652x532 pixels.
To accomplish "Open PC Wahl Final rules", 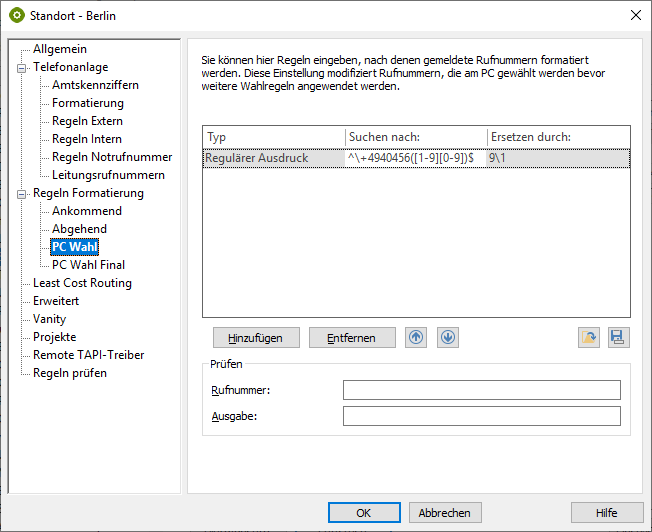I will coord(88,265).
